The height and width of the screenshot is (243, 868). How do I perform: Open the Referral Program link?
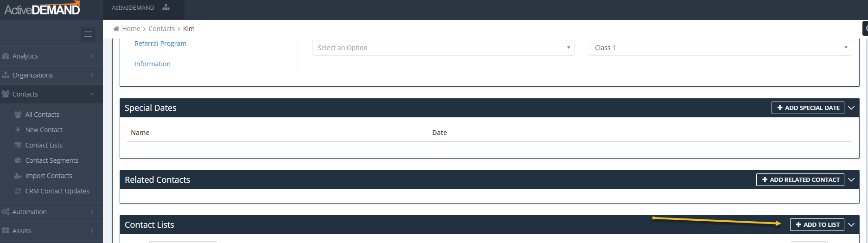(160, 44)
